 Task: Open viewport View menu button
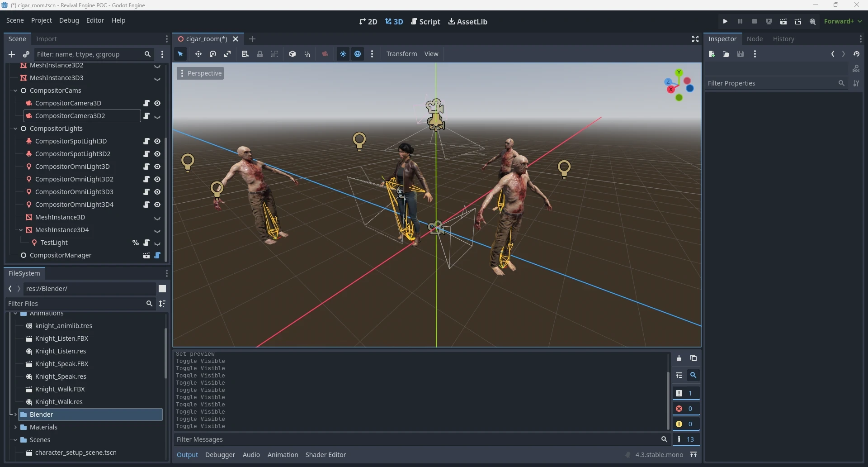point(431,54)
